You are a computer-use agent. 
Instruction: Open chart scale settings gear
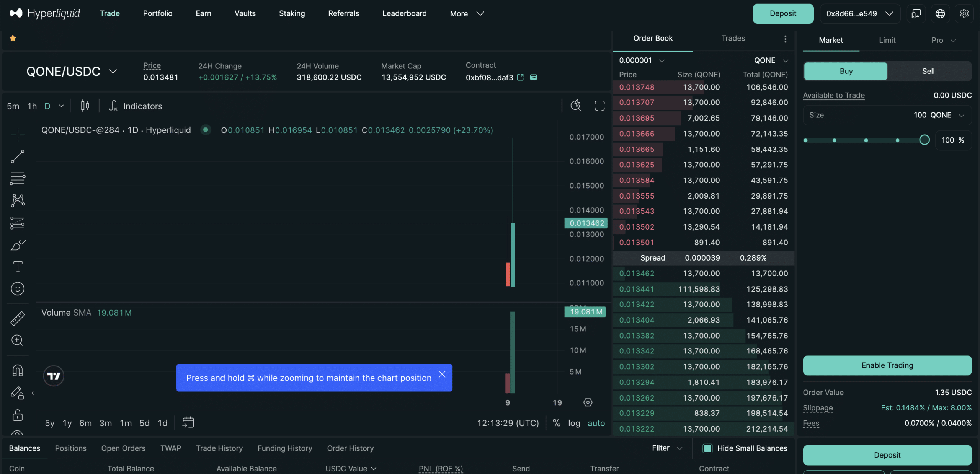(x=588, y=402)
